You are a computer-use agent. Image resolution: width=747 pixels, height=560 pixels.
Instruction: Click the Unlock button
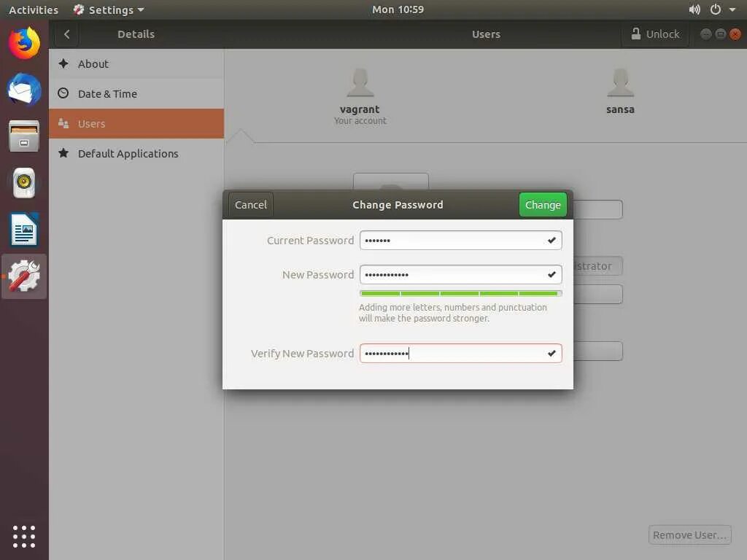tap(655, 34)
